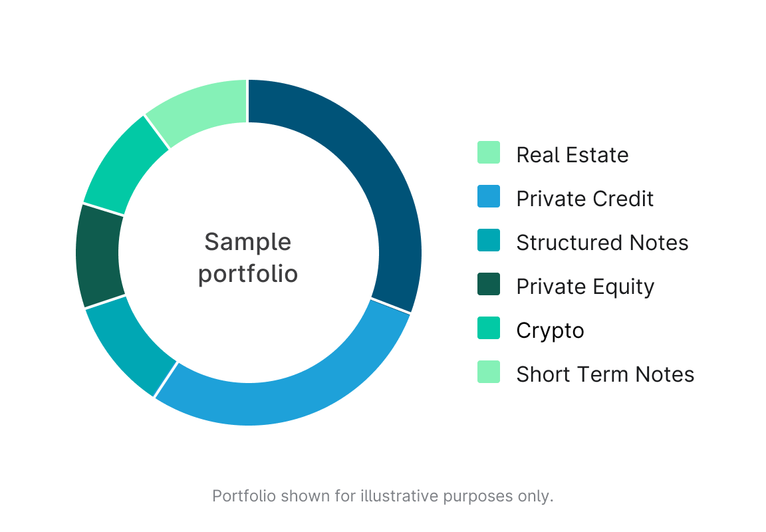Image resolution: width=766 pixels, height=532 pixels.
Task: Click the Private Credit legend color swatch
Action: [x=489, y=196]
